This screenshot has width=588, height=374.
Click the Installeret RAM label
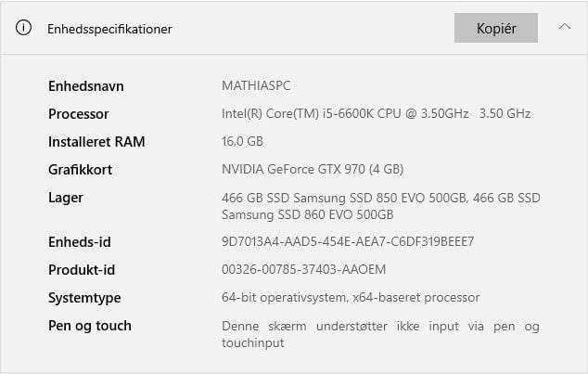[96, 142]
